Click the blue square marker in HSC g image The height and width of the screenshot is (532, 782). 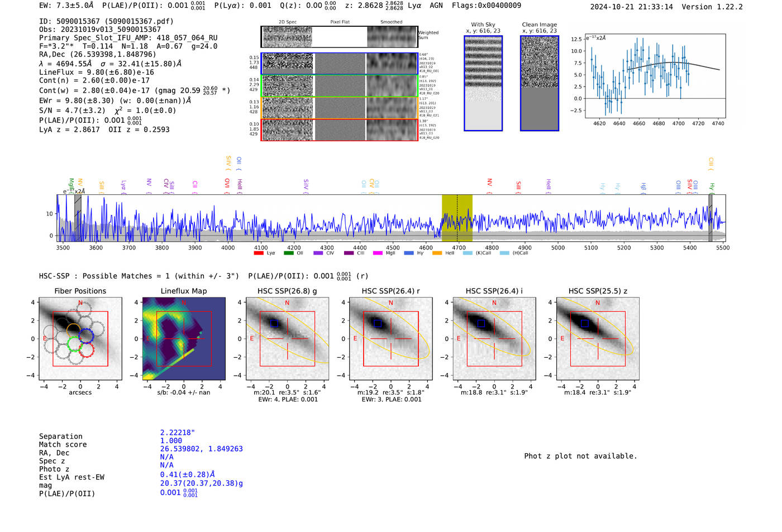click(273, 323)
